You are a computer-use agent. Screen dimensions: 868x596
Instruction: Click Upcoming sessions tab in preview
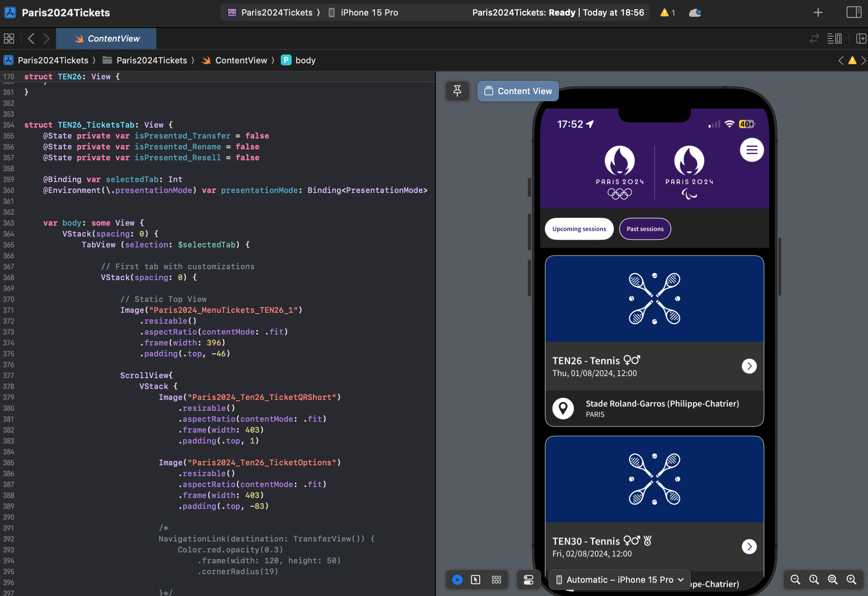tap(579, 229)
